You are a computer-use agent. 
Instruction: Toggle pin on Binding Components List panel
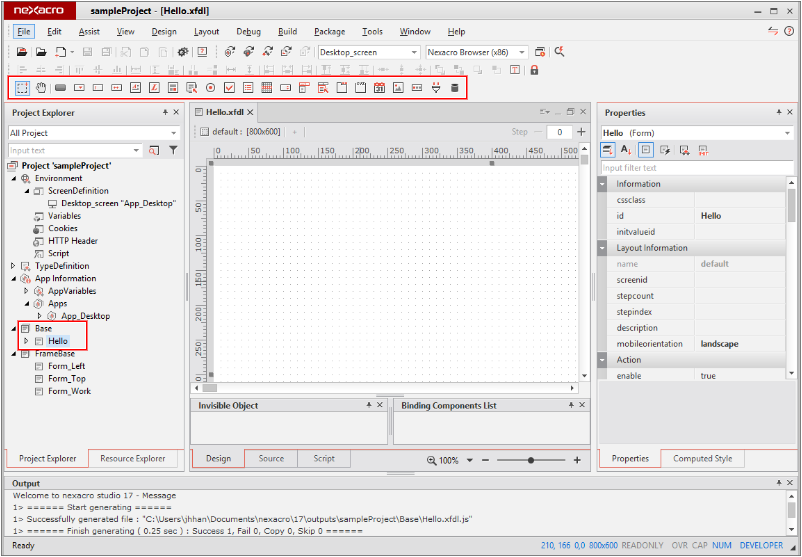pos(571,405)
